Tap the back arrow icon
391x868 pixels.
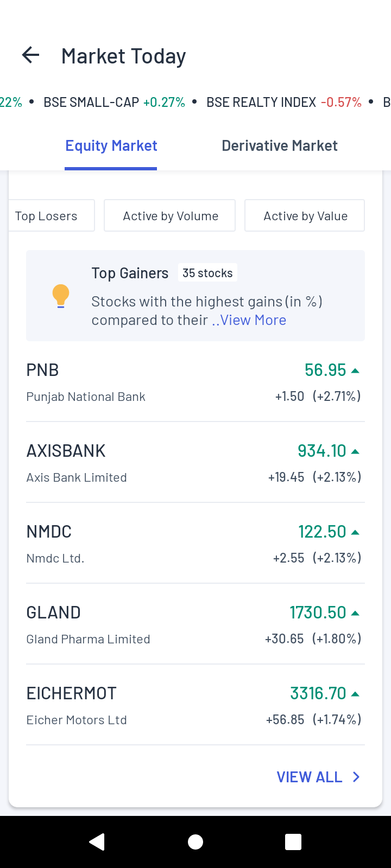[x=30, y=55]
